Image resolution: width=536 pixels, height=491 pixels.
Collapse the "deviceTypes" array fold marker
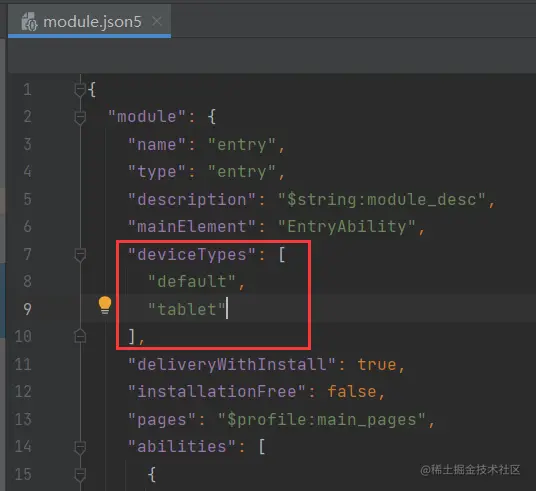click(x=80, y=255)
